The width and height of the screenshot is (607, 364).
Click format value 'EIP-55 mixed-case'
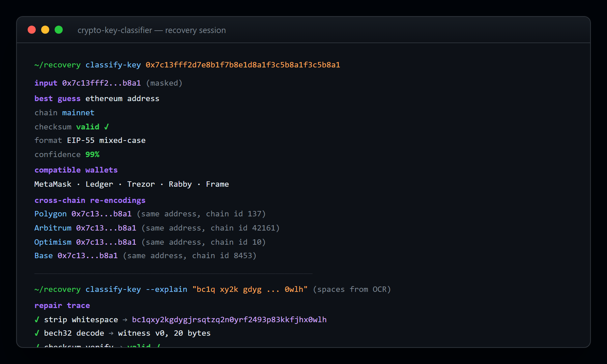coord(106,140)
